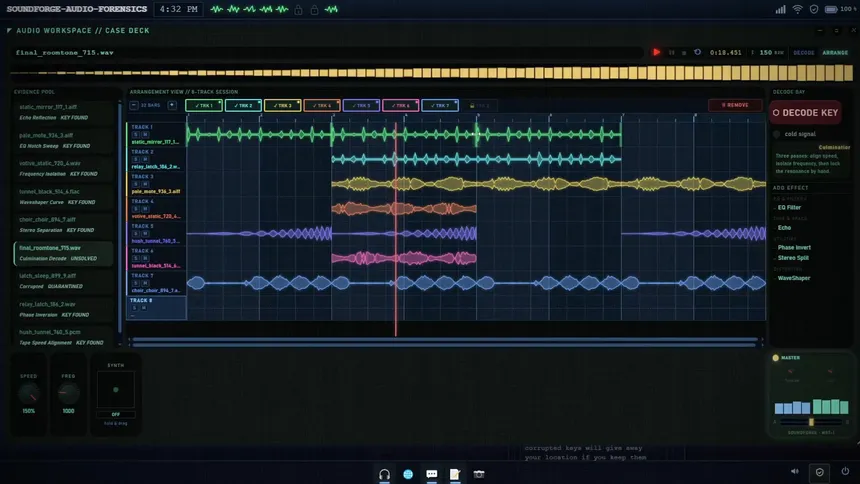The image size is (860, 484).
Task: Click the Track 2 teal waveform clip
Action: click(x=476, y=159)
